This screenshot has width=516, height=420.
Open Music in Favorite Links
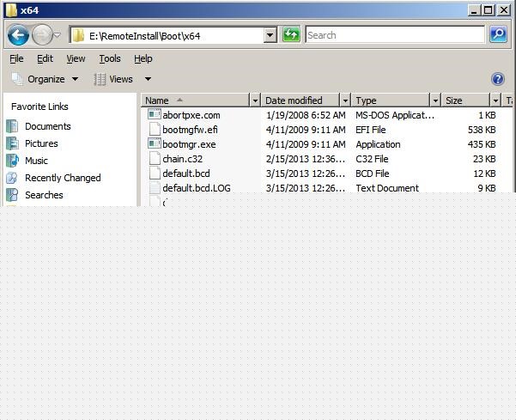pos(36,161)
